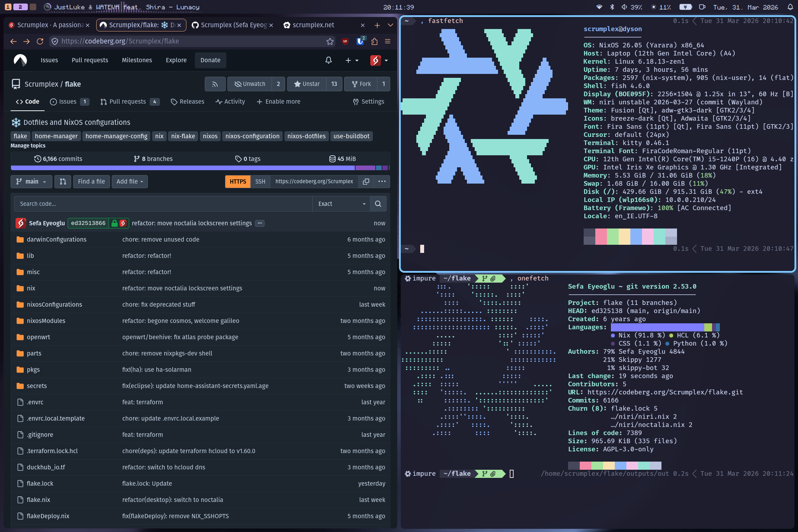Click the repository language stats bar
This screenshot has height=532, width=798.
200,168
